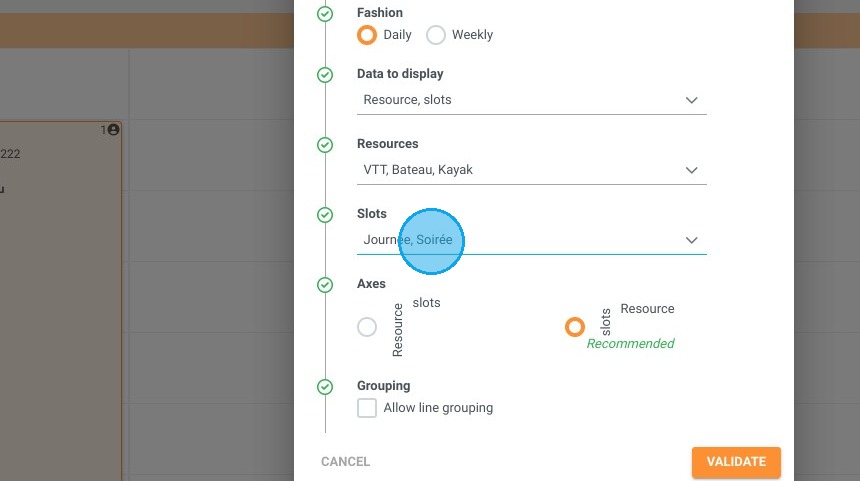
Task: Click the step check icon beside Resources
Action: pos(325,145)
